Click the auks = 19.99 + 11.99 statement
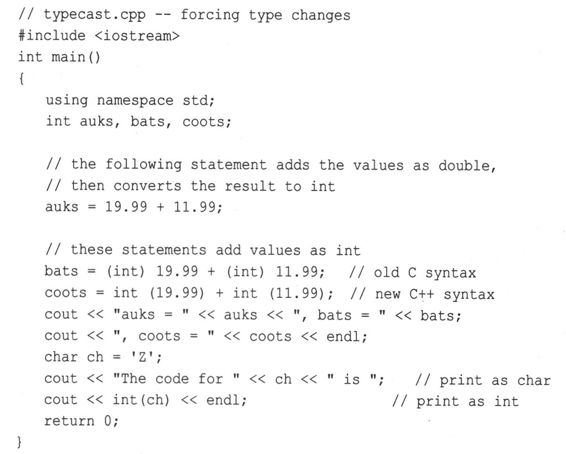The image size is (566, 454). click(134, 207)
